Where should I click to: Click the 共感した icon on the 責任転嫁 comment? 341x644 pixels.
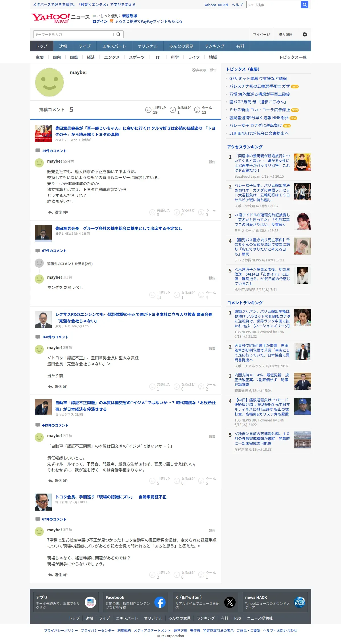[x=152, y=481]
